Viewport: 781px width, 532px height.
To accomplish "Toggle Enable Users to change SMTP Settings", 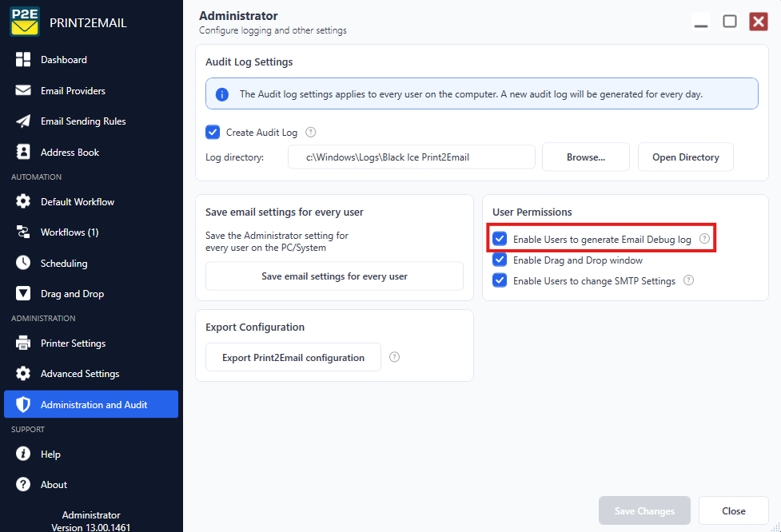I will coord(500,280).
